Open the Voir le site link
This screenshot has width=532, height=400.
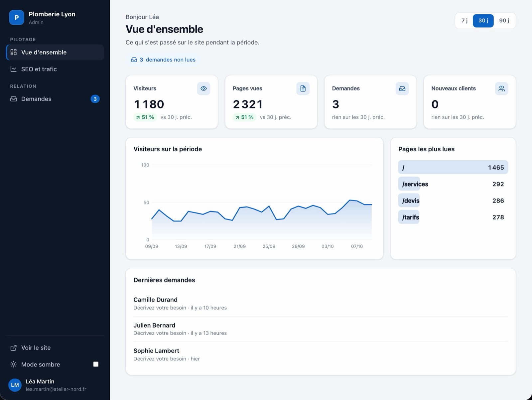55,348
